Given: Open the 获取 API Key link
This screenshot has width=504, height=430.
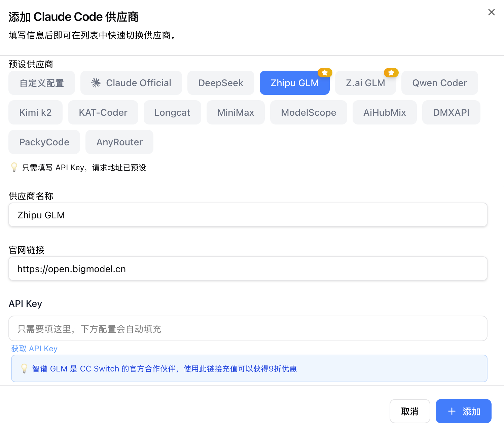Looking at the screenshot, I should click(x=34, y=349).
